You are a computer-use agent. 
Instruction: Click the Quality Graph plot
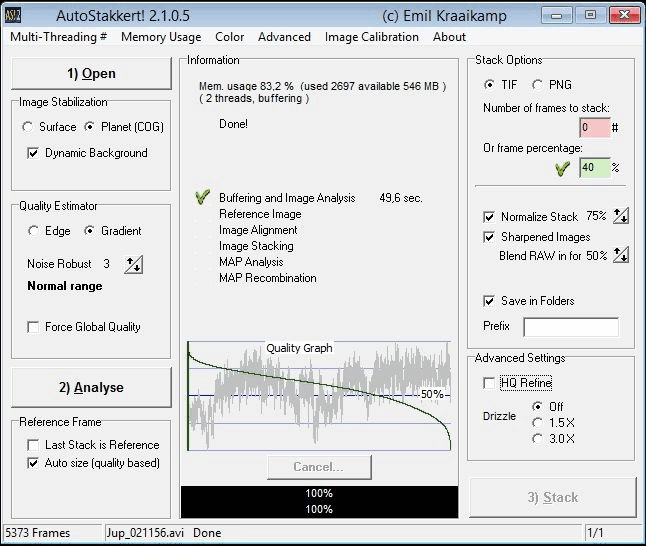pyautogui.click(x=319, y=396)
